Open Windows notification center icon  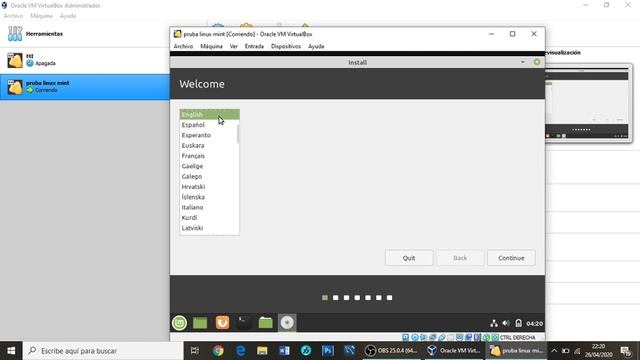coord(625,351)
